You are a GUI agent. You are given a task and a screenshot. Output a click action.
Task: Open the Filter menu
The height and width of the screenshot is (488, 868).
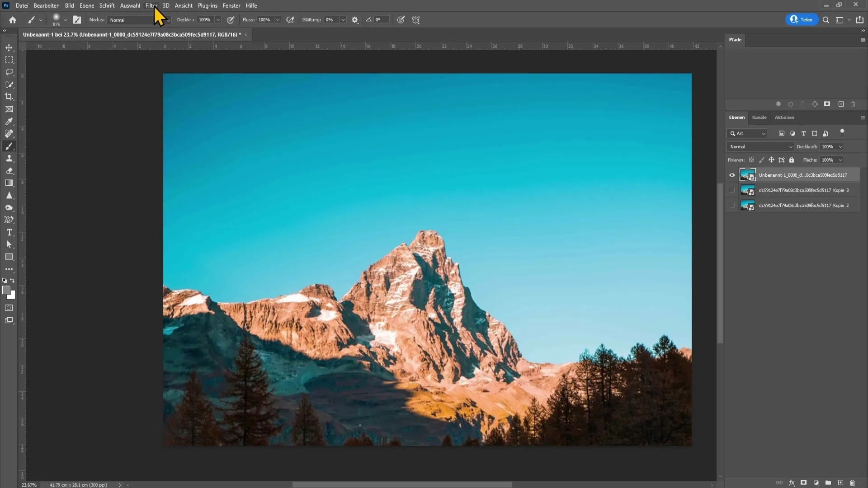[x=151, y=5]
